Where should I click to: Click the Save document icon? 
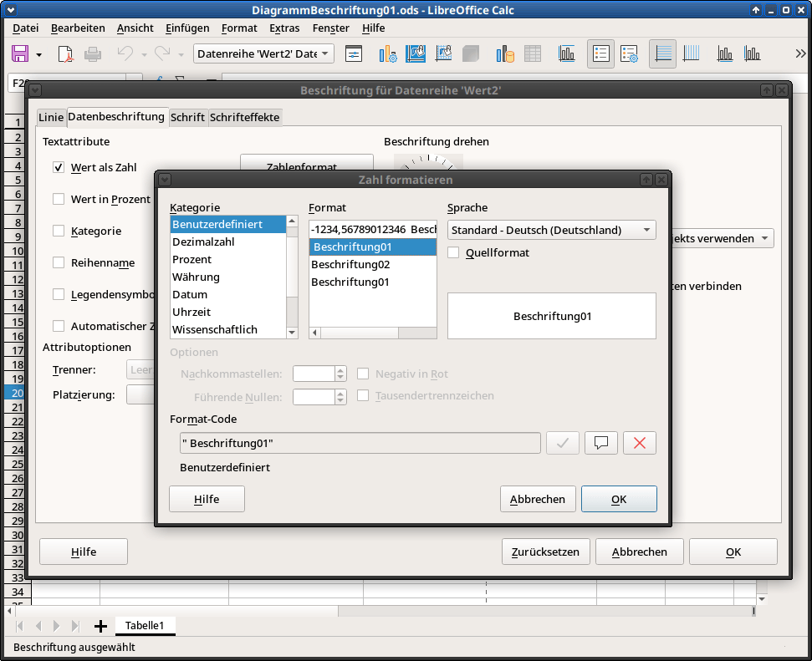coord(20,53)
